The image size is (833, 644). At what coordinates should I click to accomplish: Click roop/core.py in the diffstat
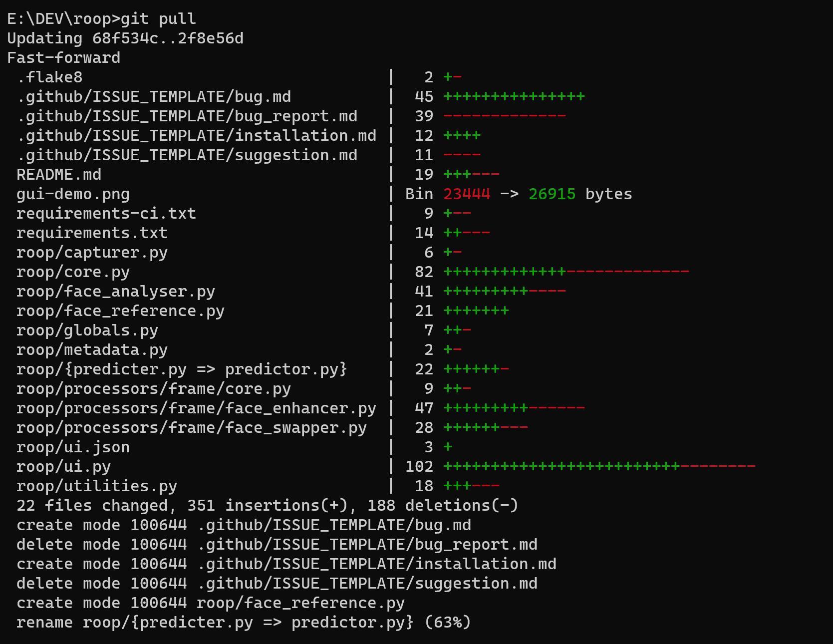click(x=73, y=272)
